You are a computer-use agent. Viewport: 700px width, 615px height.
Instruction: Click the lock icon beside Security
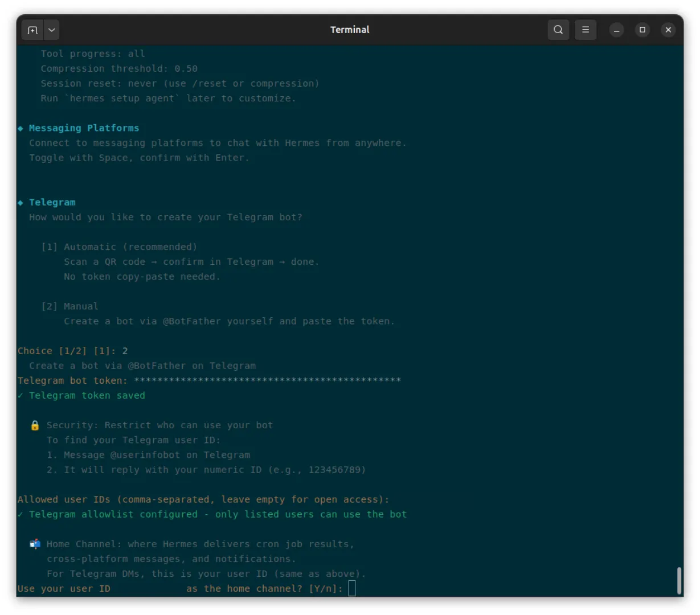[35, 425]
